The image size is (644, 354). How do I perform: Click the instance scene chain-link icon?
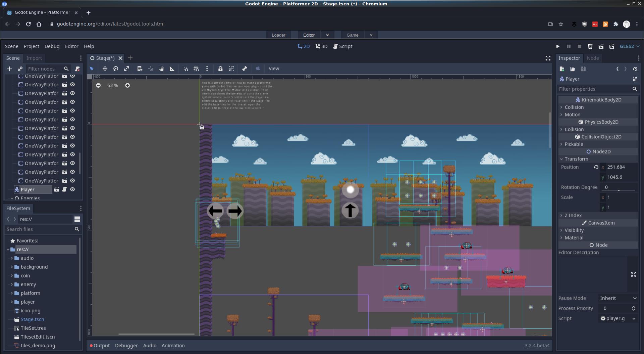click(x=20, y=69)
